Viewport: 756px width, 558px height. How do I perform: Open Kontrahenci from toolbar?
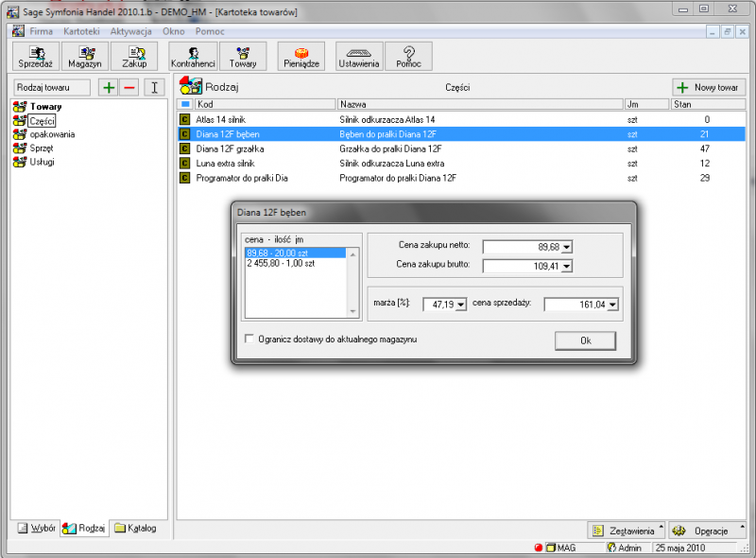click(193, 57)
